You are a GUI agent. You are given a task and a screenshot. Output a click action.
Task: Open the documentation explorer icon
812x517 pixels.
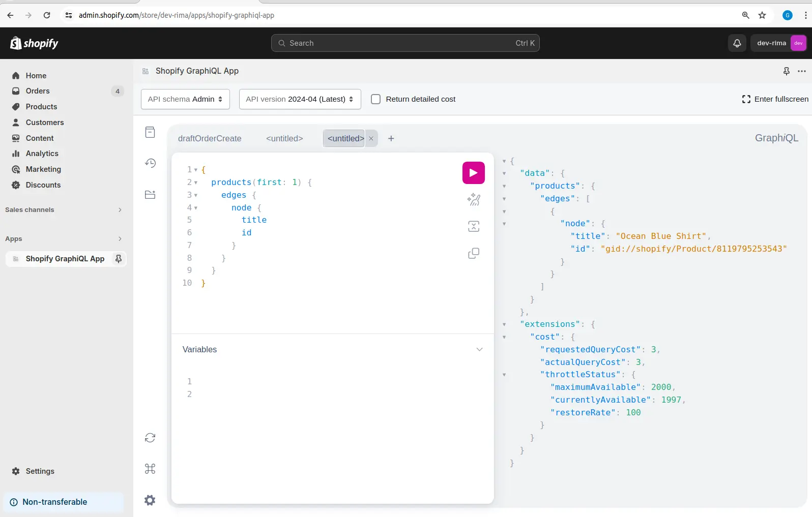pyautogui.click(x=150, y=132)
